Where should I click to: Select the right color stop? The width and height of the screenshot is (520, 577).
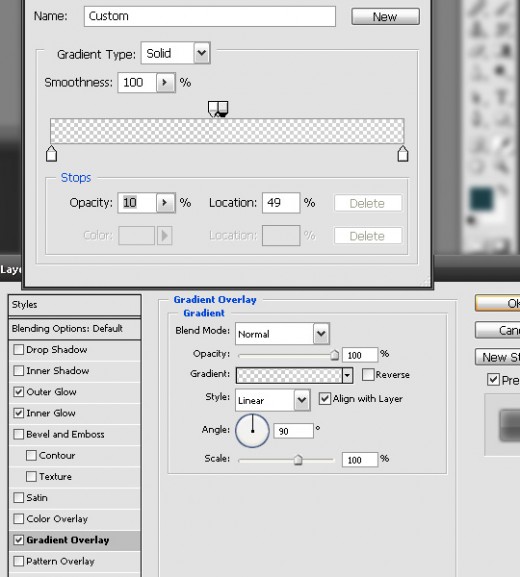coord(403,153)
